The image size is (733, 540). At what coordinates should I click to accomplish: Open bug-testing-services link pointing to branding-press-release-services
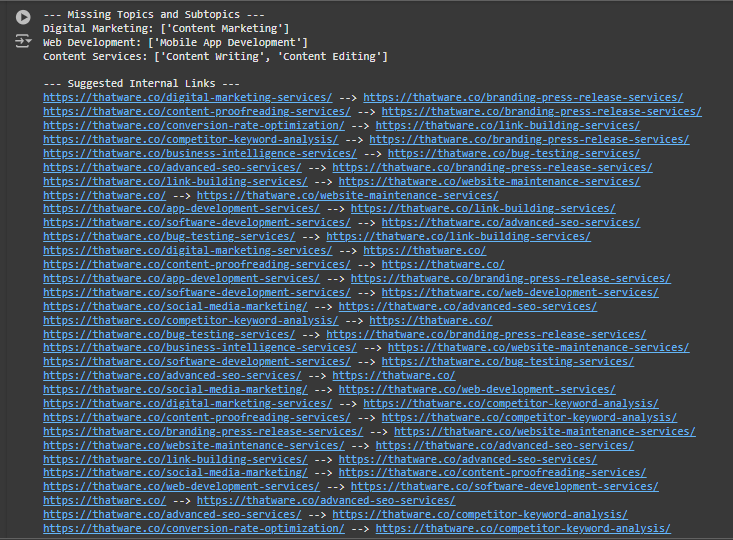point(169,335)
